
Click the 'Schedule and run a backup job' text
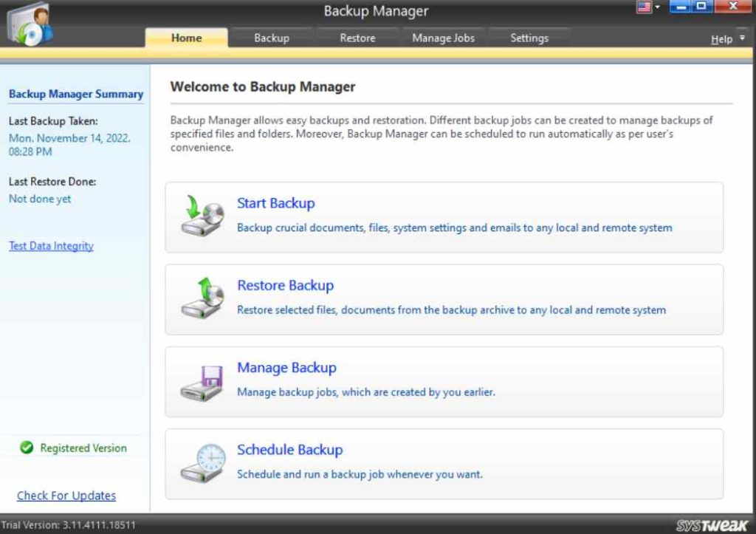point(360,474)
